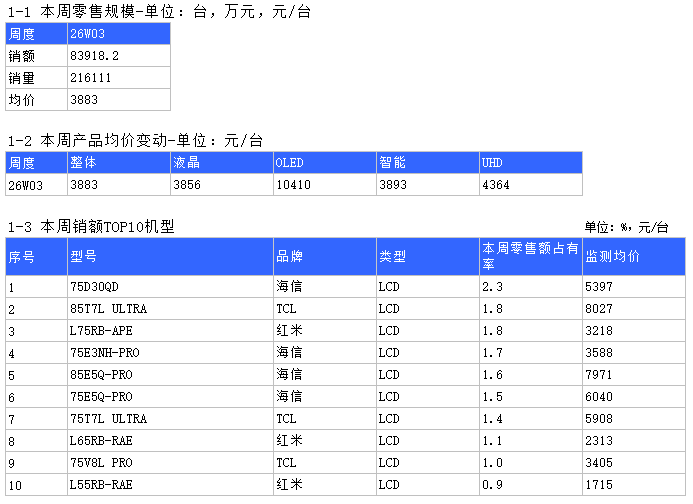Click the OLED column header
The image size is (693, 504).
[325, 162]
